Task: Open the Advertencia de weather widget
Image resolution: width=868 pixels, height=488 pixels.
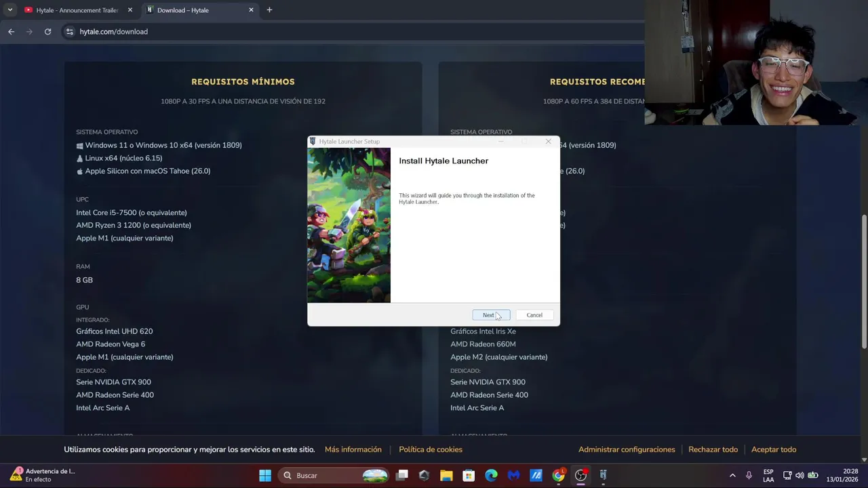Action: (x=42, y=475)
